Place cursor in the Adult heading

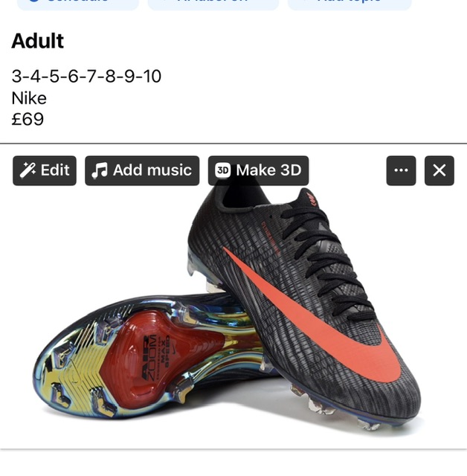point(38,41)
